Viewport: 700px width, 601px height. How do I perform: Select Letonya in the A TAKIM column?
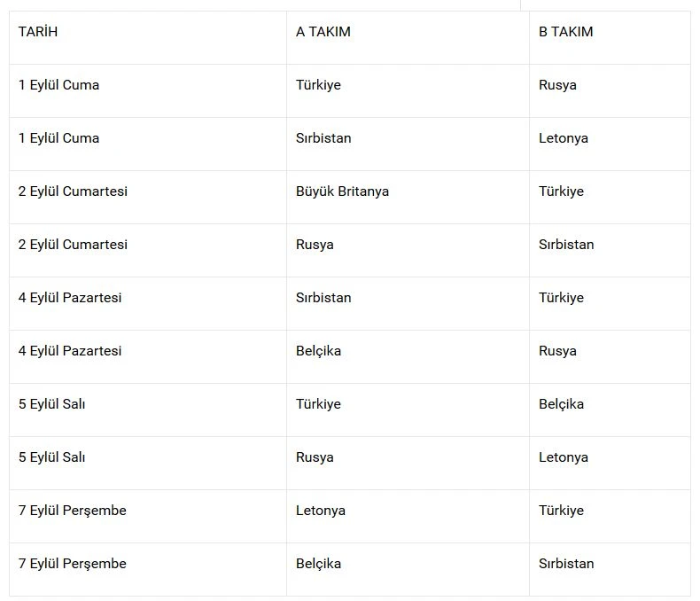click(320, 511)
